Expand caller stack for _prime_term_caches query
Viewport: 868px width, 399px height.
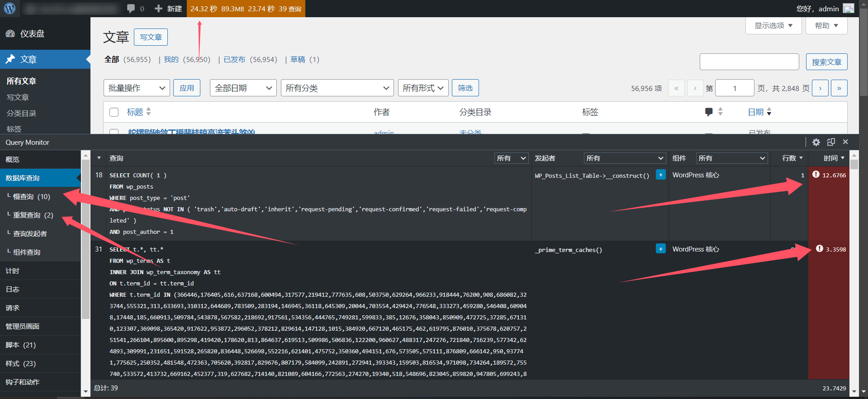(660, 249)
